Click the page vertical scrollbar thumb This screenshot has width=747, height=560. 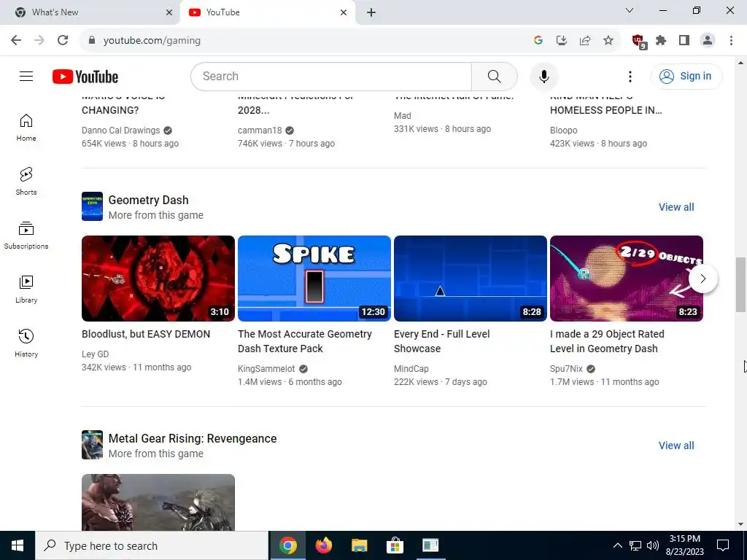click(x=740, y=285)
